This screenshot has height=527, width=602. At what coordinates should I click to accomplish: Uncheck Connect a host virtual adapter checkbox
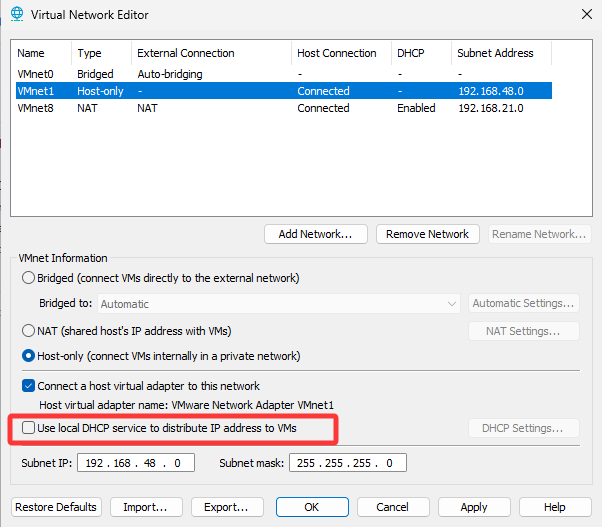[28, 386]
